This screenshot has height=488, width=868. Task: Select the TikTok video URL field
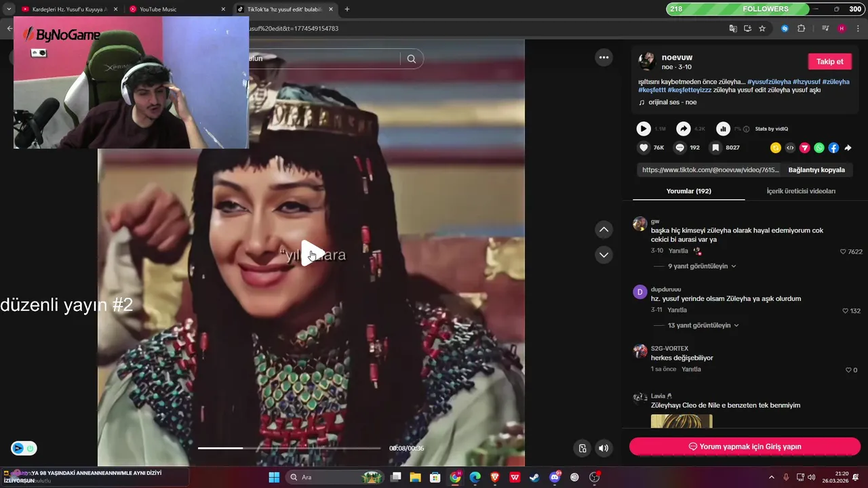tap(710, 170)
